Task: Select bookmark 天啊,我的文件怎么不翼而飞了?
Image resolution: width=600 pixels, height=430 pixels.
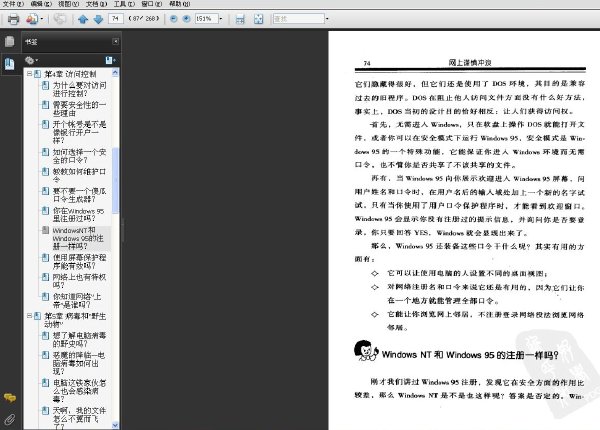Action: (80, 418)
